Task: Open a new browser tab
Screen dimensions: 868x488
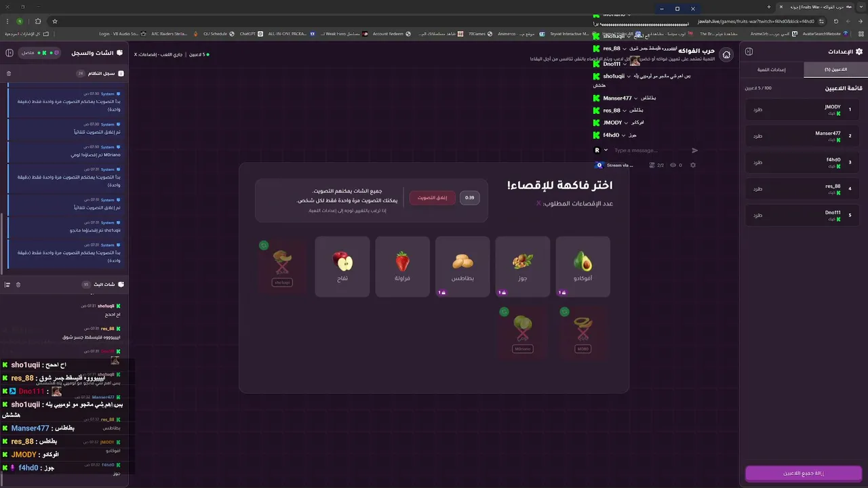Action: pyautogui.click(x=769, y=7)
